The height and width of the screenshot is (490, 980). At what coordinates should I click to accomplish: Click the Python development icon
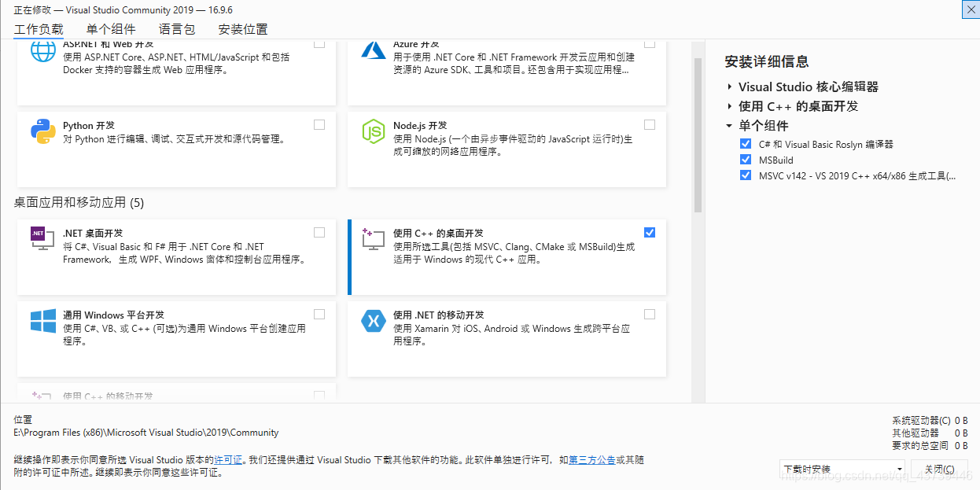[x=42, y=131]
